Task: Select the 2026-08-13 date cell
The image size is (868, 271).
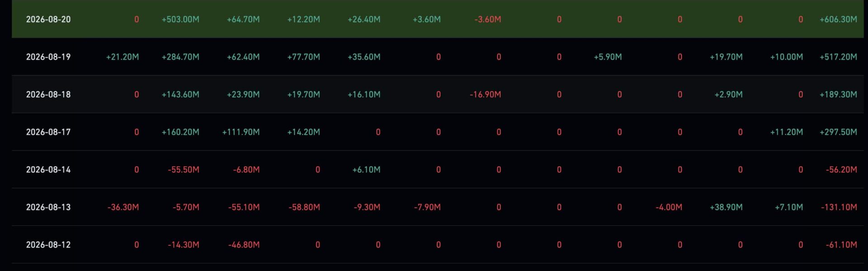Action: (x=48, y=207)
